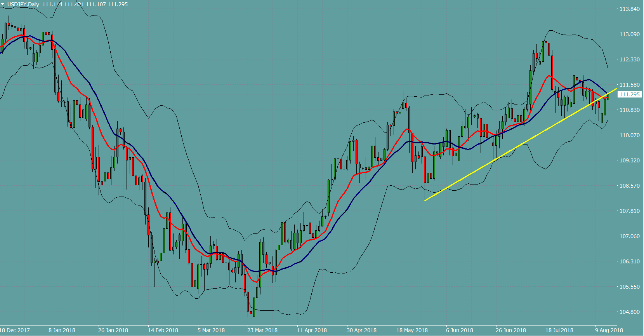Click the 112.330 price axis label
Viewport: 644px width, 336px height.
(x=629, y=59)
